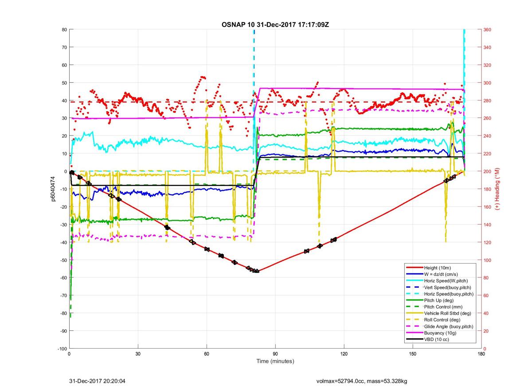Click the black tick label "-40"
Screen dimensions: 532x392
click(x=63, y=242)
